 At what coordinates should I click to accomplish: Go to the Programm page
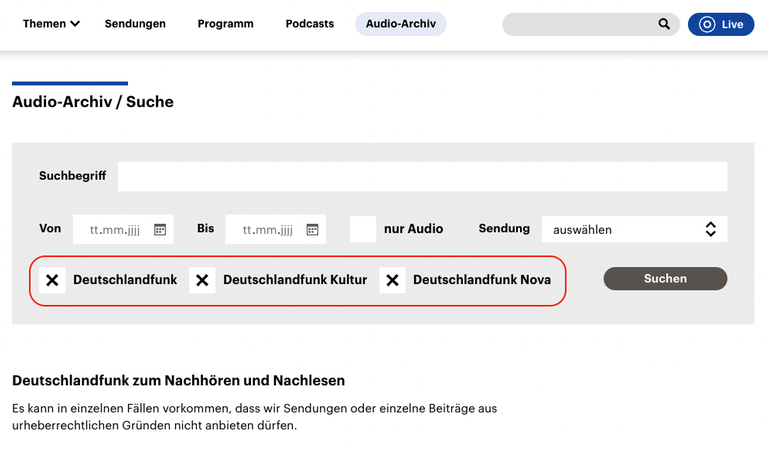(x=225, y=24)
